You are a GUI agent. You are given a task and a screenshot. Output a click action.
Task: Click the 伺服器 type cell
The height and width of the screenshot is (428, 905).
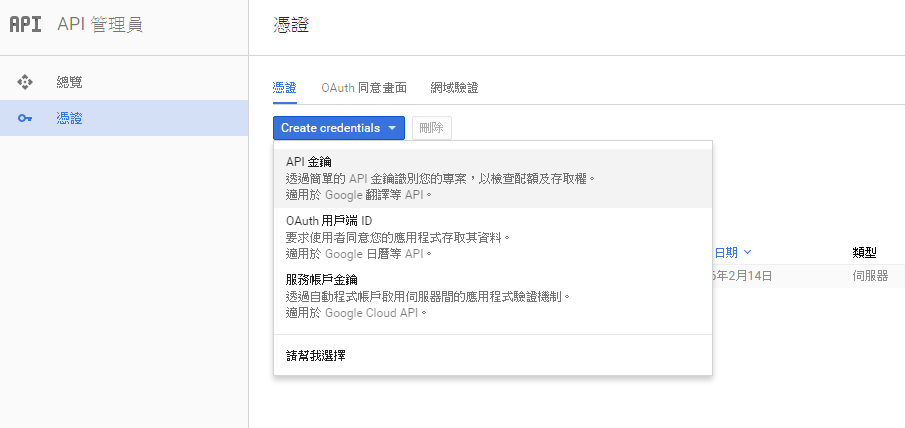[x=870, y=276]
